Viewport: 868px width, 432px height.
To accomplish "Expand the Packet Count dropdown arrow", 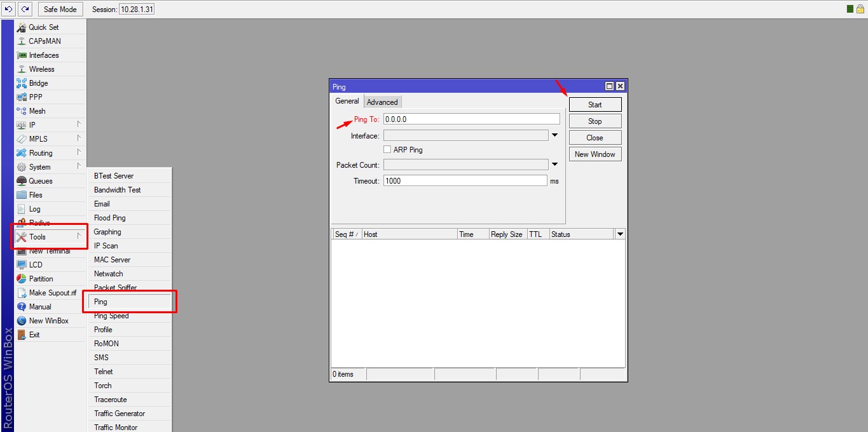I will (555, 165).
